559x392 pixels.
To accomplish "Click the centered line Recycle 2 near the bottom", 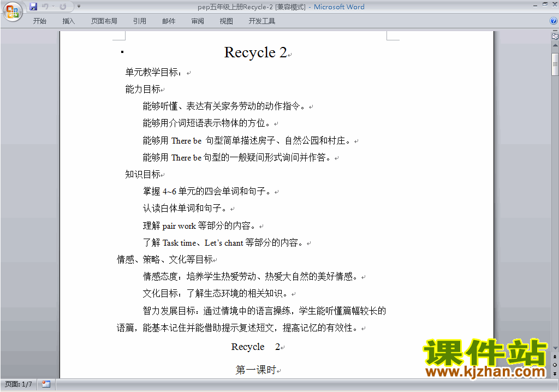I will pos(255,347).
